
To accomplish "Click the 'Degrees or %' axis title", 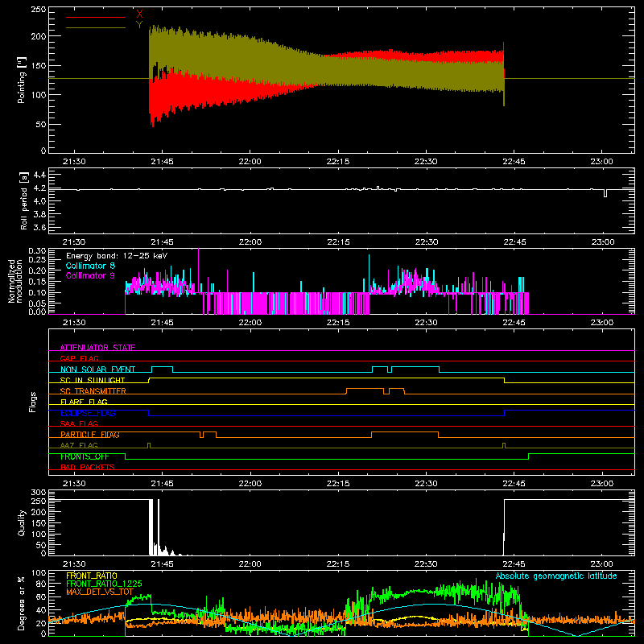I will [22, 603].
